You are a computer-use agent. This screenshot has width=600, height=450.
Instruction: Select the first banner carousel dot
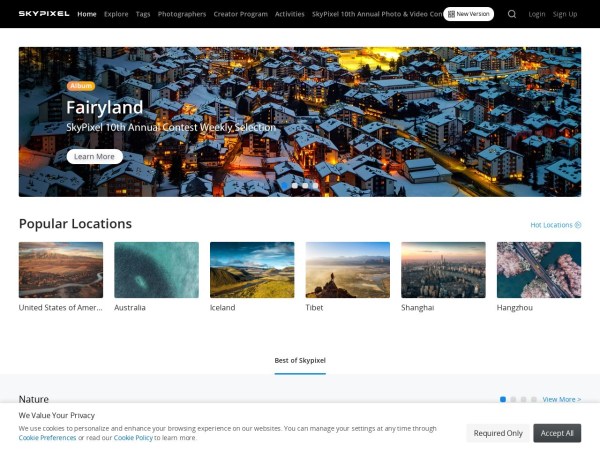coord(284,185)
